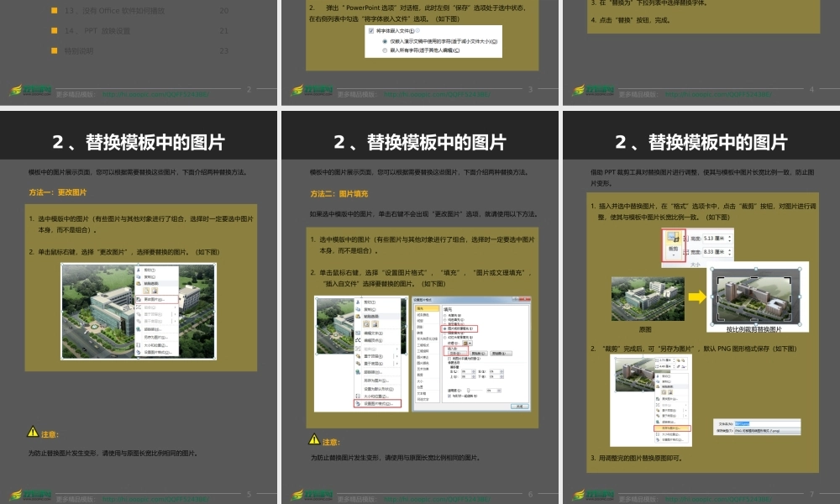The height and width of the screenshot is (504, 840).
Task: Open the ooopic link on slide 4
Action: pos(718,94)
